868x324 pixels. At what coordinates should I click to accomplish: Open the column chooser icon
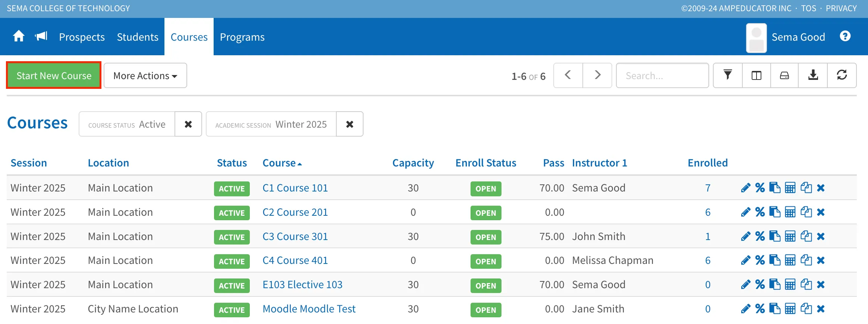point(757,75)
